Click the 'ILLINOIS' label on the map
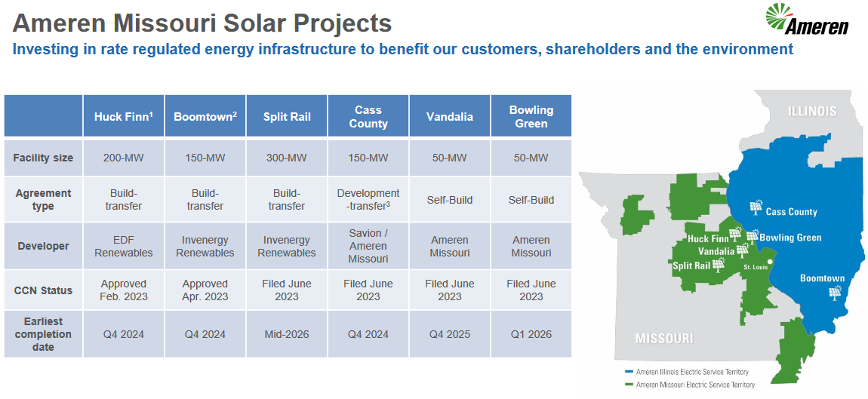868x399 pixels. coord(811,112)
